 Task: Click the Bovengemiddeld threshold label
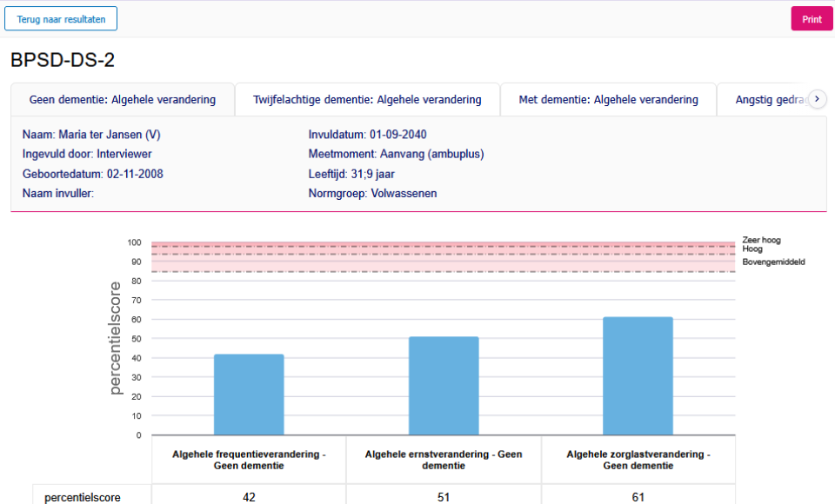(773, 262)
